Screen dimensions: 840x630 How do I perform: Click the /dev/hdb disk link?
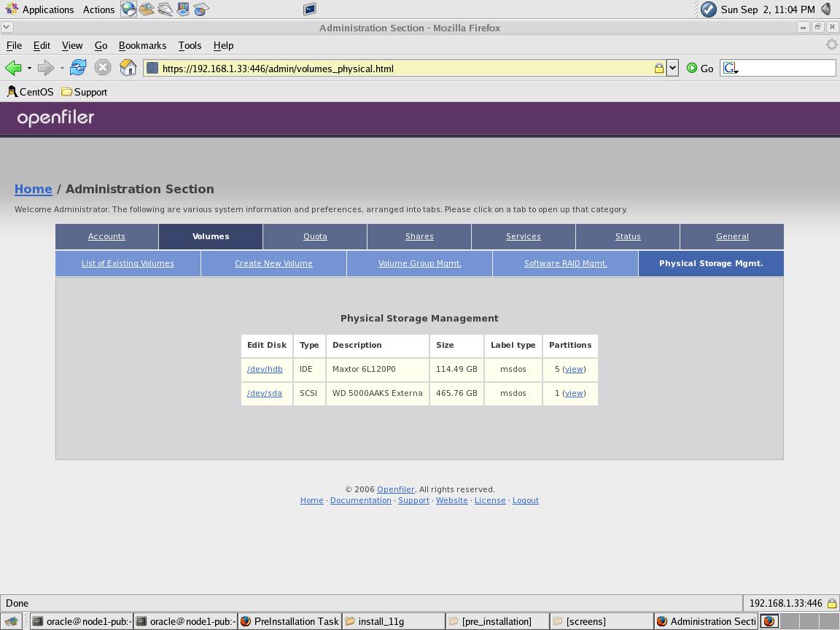pyautogui.click(x=265, y=369)
